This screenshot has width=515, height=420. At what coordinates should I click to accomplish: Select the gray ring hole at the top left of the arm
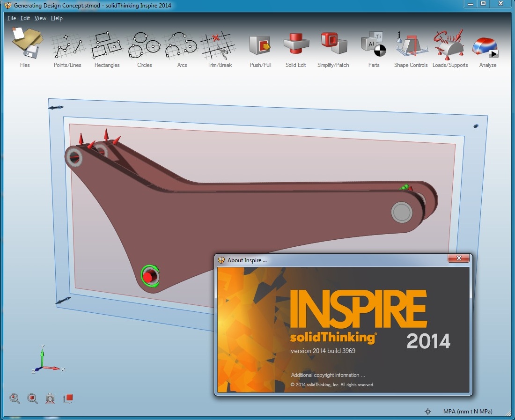(74, 158)
